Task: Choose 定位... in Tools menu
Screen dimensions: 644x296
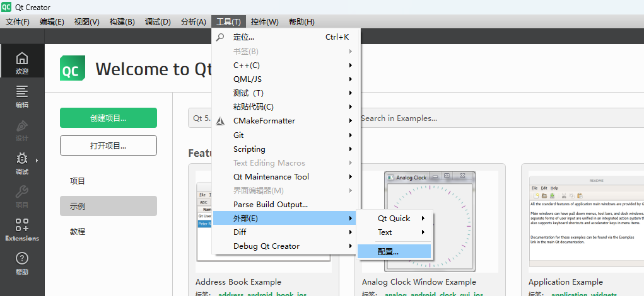Action: (x=286, y=37)
